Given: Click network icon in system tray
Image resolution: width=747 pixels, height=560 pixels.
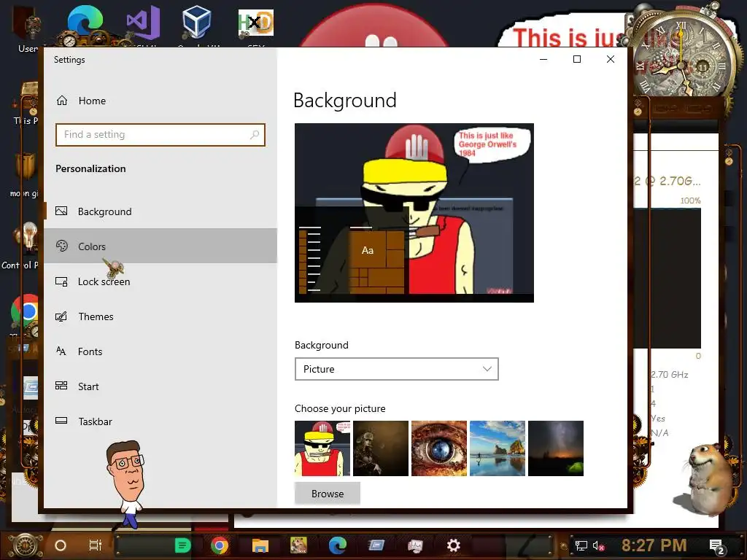Looking at the screenshot, I should 581,545.
